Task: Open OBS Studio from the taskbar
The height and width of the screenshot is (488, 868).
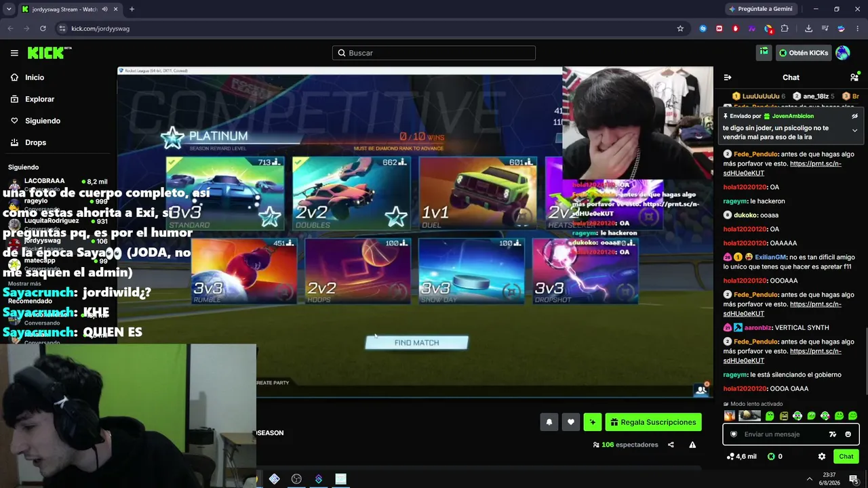Action: pyautogui.click(x=296, y=479)
